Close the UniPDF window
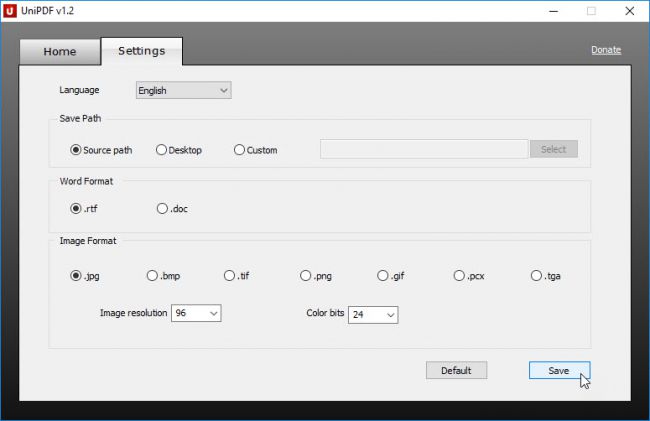This screenshot has width=650, height=421. tap(630, 11)
